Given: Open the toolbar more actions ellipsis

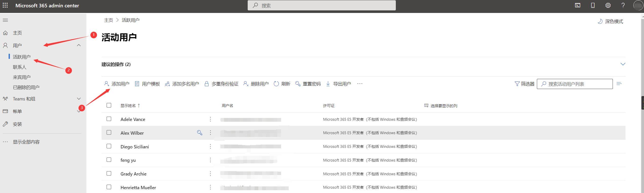Looking at the screenshot, I should pyautogui.click(x=360, y=84).
